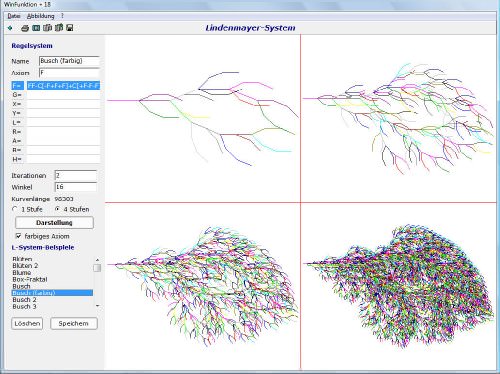Select Busch 3 in examples list
The height and width of the screenshot is (374, 500).
(x=24, y=307)
